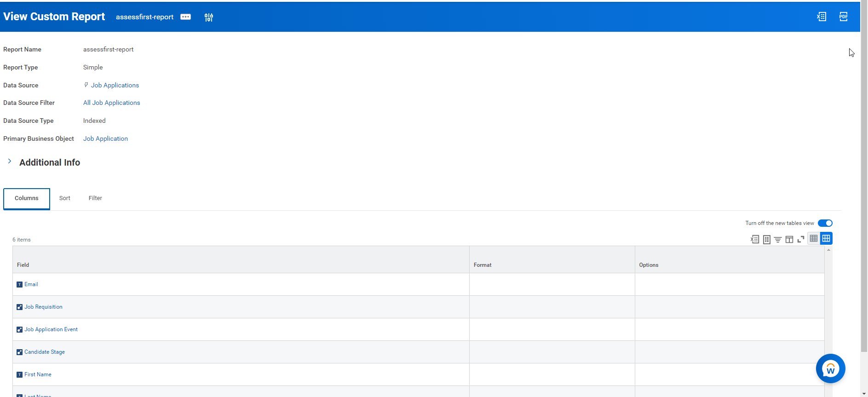Export the columns table to Excel

(755, 239)
